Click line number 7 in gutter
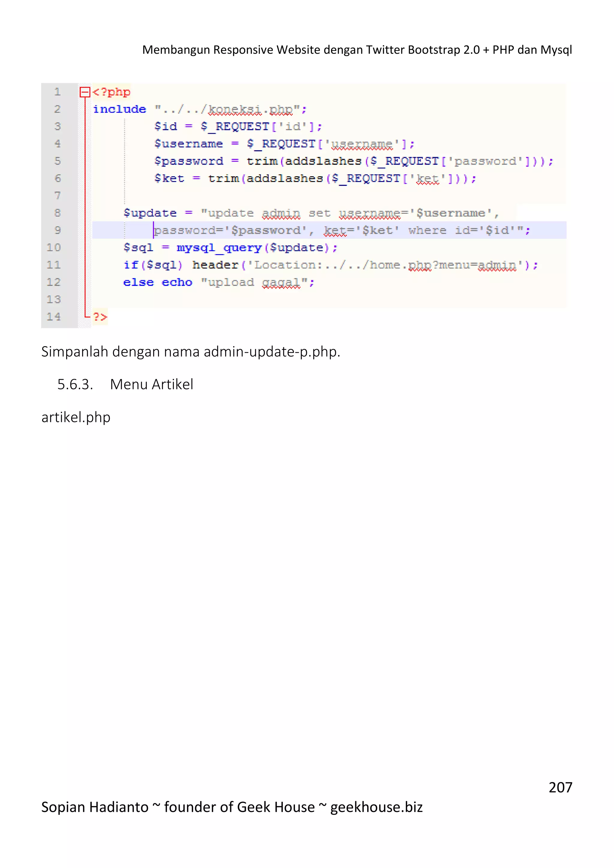Image resolution: width=614 pixels, height=868 pixels. [x=58, y=195]
